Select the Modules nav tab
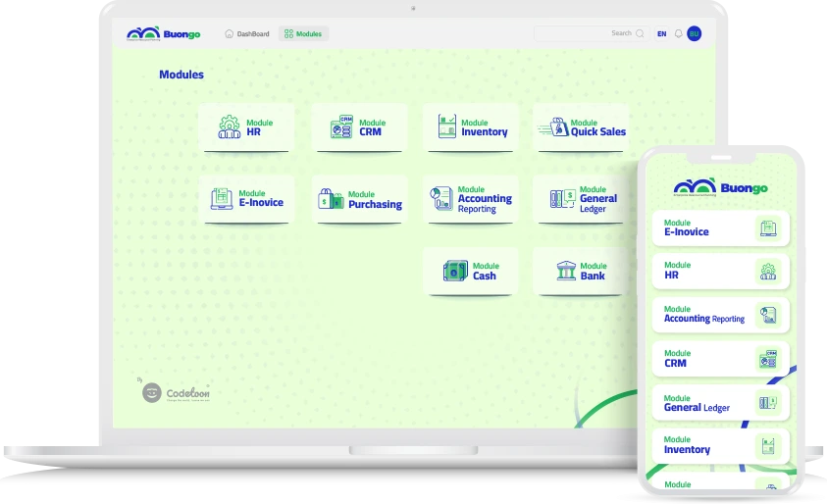 tap(303, 33)
